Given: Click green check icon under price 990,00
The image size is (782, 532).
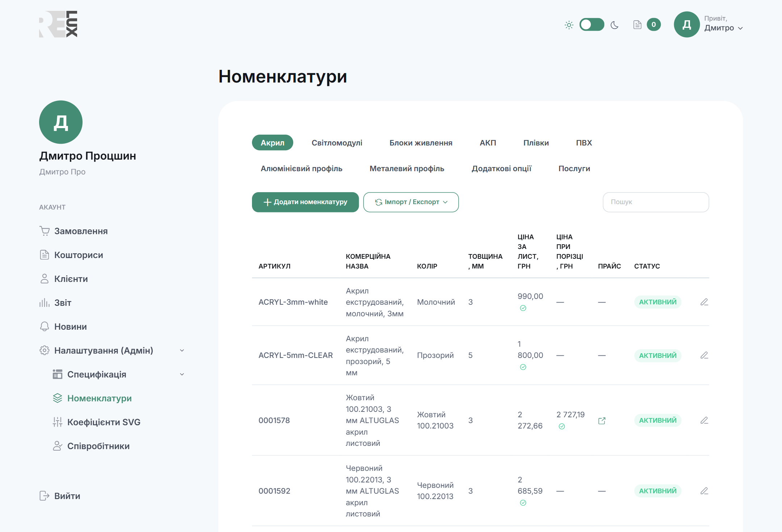Looking at the screenshot, I should point(523,308).
